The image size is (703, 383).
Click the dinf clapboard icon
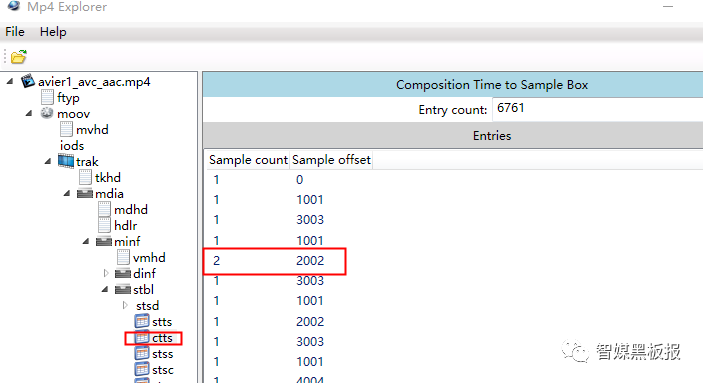[123, 273]
